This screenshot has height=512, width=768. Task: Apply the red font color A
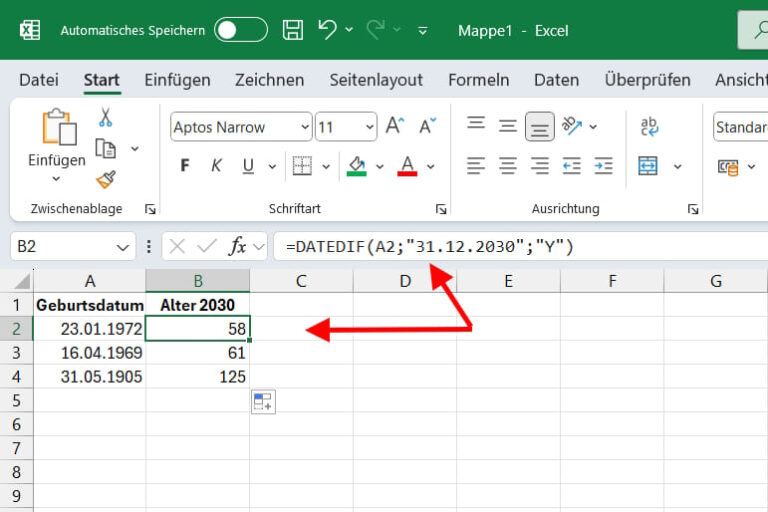coord(408,166)
